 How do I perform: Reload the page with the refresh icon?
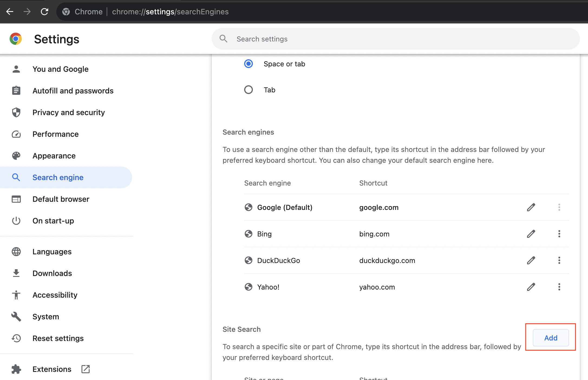[44, 12]
